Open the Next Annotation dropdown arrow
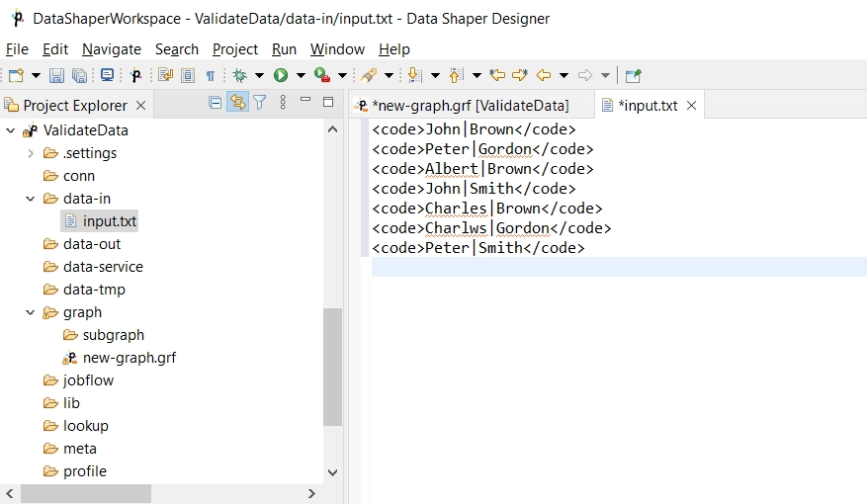Viewport: 867px width, 504px height. click(435, 75)
